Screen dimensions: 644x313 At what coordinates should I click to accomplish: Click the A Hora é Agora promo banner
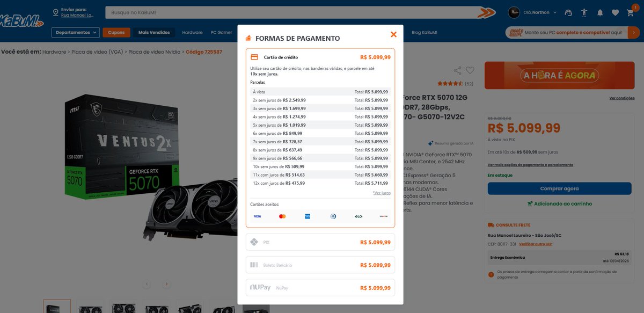(x=559, y=75)
